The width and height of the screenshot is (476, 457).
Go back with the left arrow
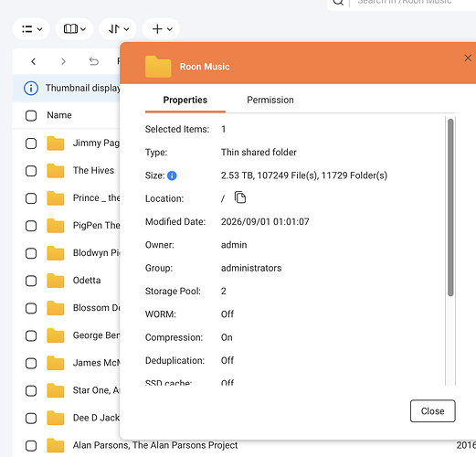coord(33,61)
